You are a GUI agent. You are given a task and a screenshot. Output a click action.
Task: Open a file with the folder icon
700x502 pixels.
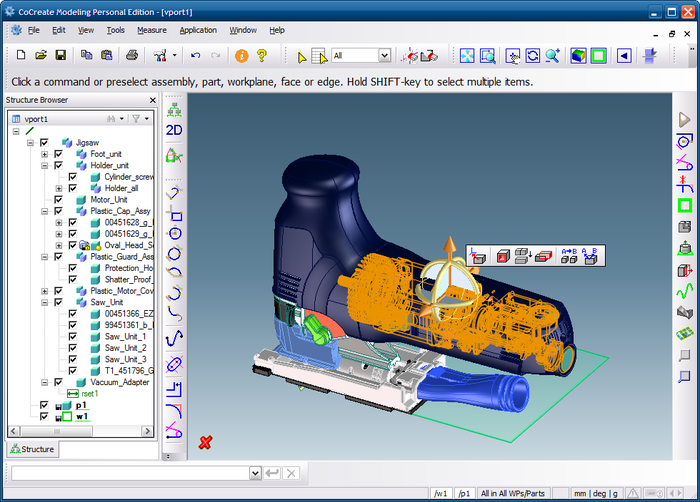[x=41, y=55]
